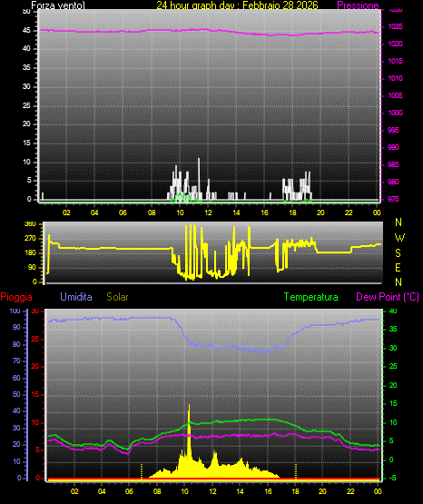Screen dimensions: 423x504
Task: Click the sunrise dotted marker near 07
Action: tap(142, 470)
